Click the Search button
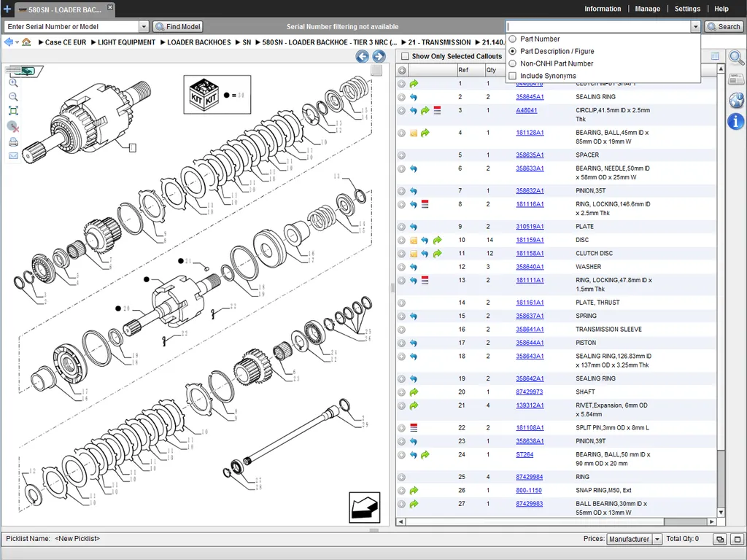 724,27
